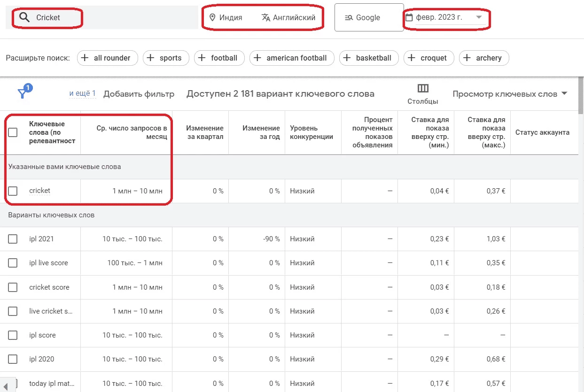Image resolution: width=584 pixels, height=392 pixels.
Task: Click the 'ipl 2021' keyword text
Action: tap(41, 239)
